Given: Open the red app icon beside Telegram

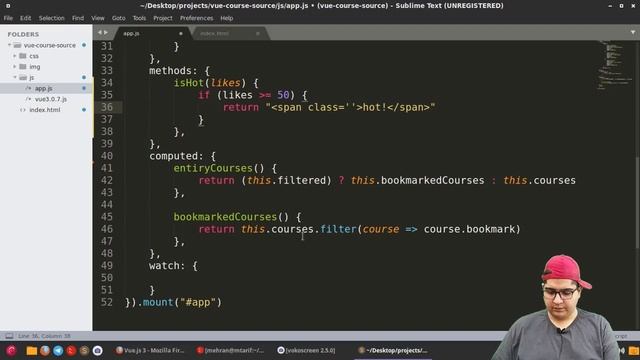Looking at the screenshot, I should (71, 350).
